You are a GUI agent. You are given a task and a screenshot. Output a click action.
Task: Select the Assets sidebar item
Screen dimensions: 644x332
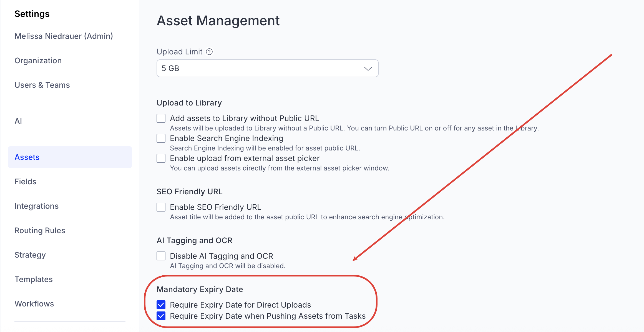(x=27, y=157)
